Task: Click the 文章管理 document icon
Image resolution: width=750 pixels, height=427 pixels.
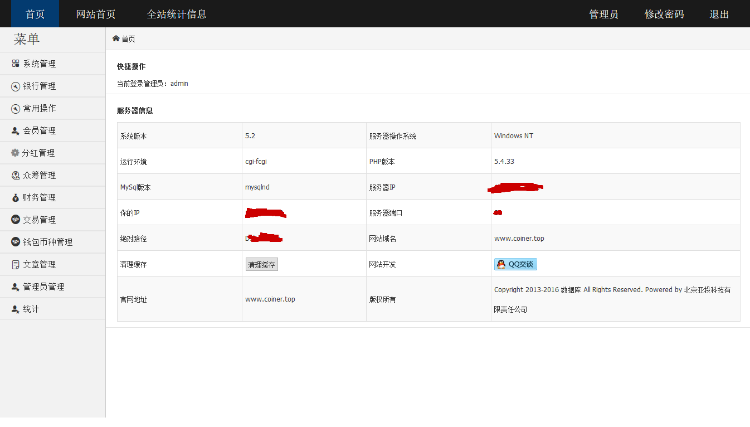Action: click(x=15, y=264)
